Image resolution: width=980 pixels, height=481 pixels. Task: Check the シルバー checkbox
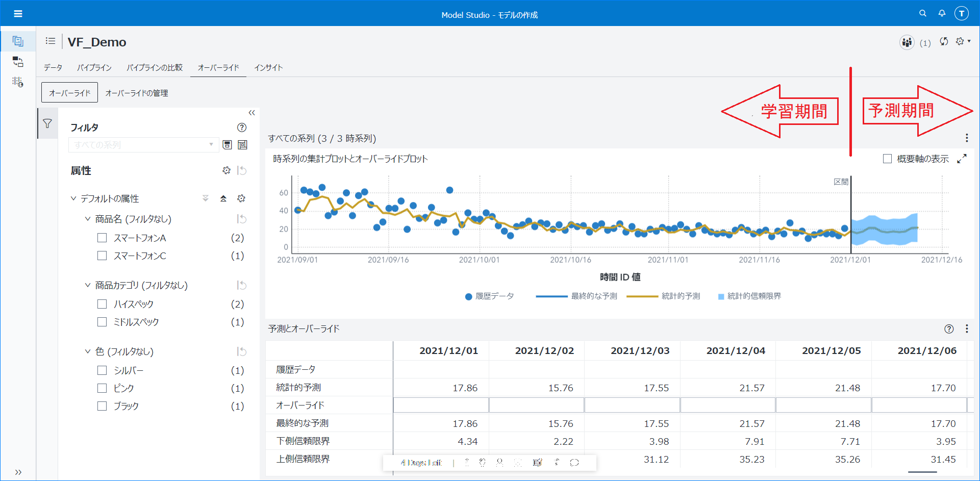point(102,370)
